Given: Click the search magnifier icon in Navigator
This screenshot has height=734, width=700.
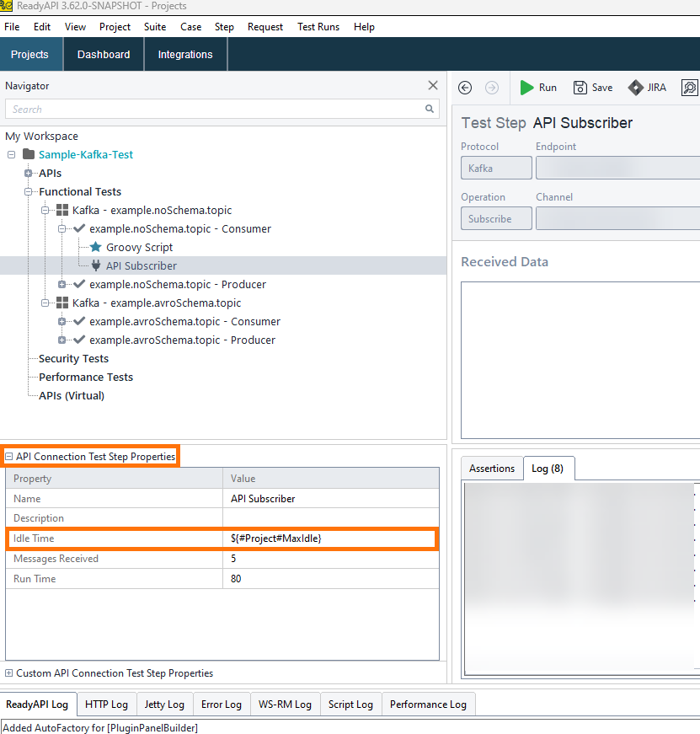Looking at the screenshot, I should tap(430, 109).
